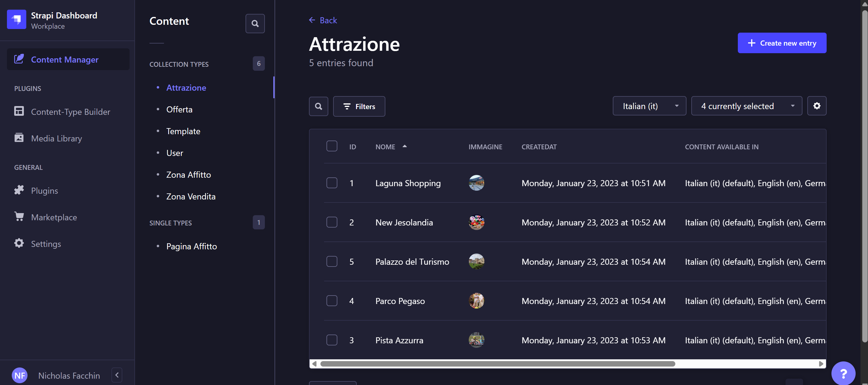Select Attrazione collection type
This screenshot has width=868, height=385.
[186, 88]
